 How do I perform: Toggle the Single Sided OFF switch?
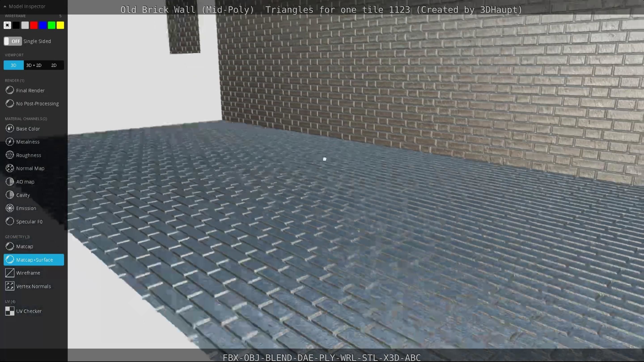13,41
